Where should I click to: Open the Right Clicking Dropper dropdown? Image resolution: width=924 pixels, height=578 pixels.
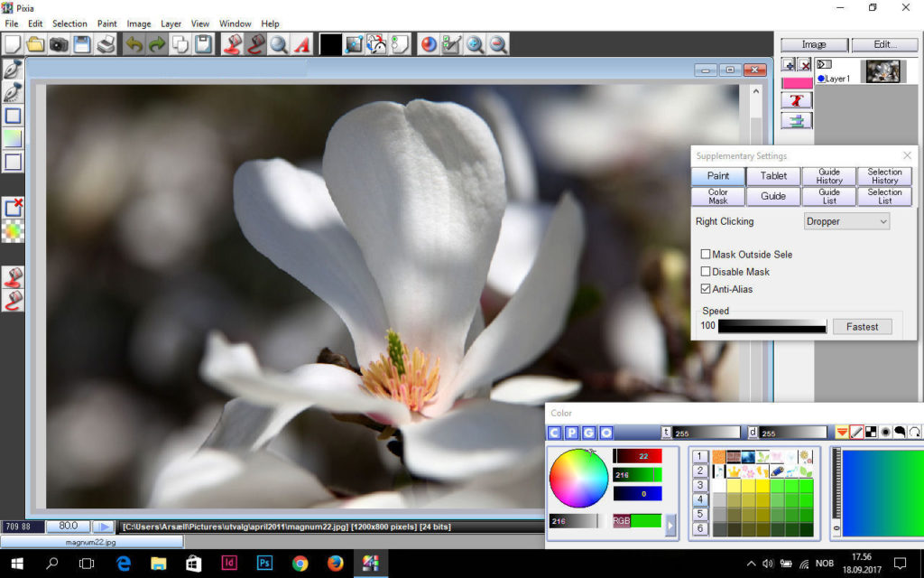[x=846, y=221]
